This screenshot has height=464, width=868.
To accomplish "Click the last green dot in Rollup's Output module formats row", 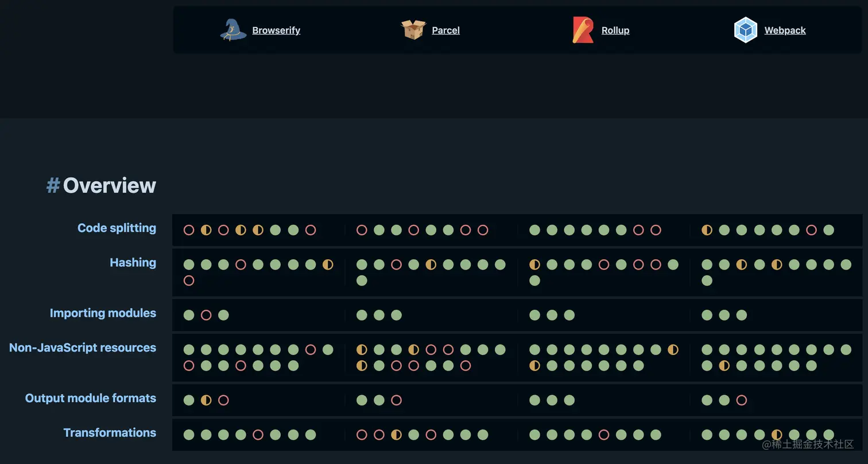I will [569, 400].
